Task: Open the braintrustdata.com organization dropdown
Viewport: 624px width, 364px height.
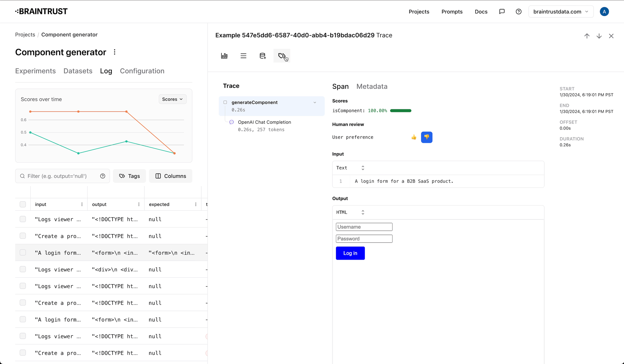Action: click(x=561, y=12)
